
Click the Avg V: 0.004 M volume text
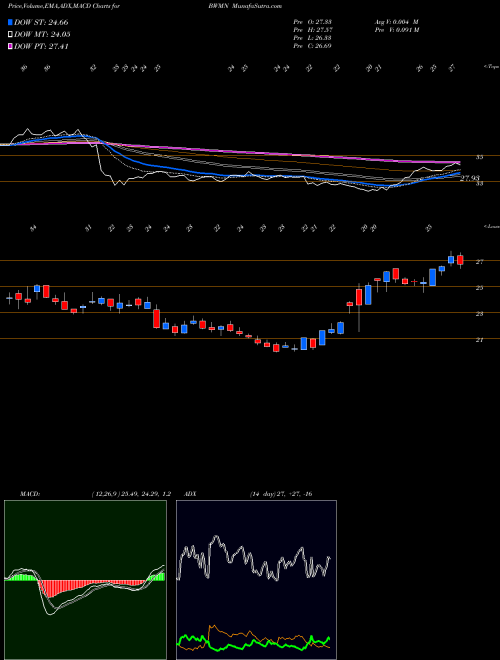(397, 22)
